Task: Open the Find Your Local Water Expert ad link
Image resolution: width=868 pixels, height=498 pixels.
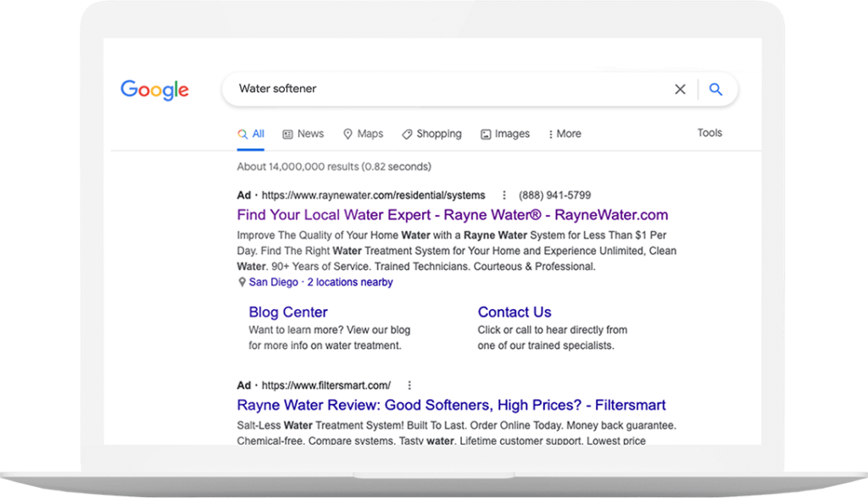Action: [x=452, y=215]
